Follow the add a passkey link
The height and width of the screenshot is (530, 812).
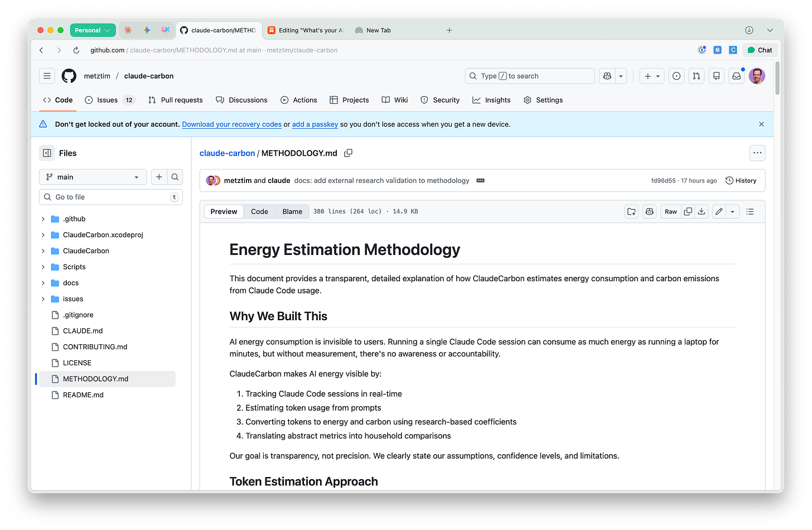coord(315,124)
